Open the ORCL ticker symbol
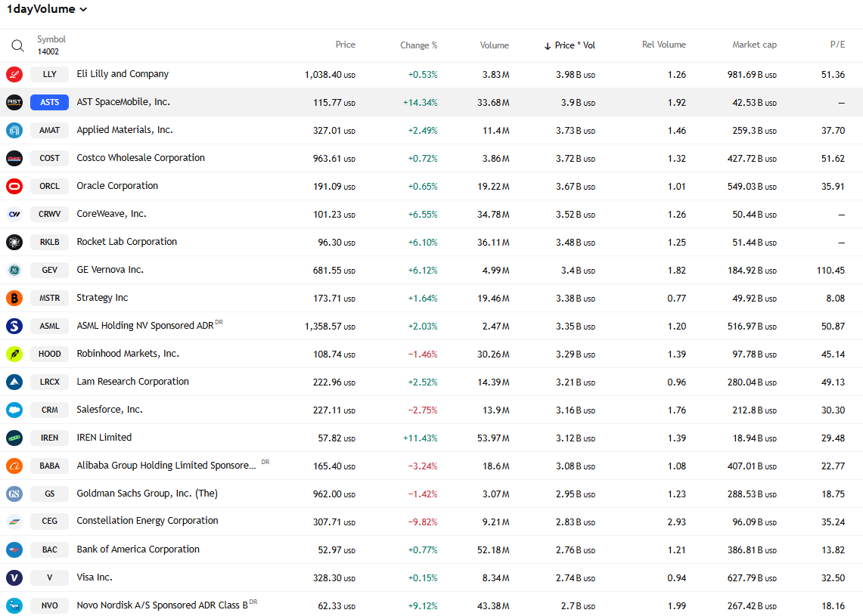 49,187
